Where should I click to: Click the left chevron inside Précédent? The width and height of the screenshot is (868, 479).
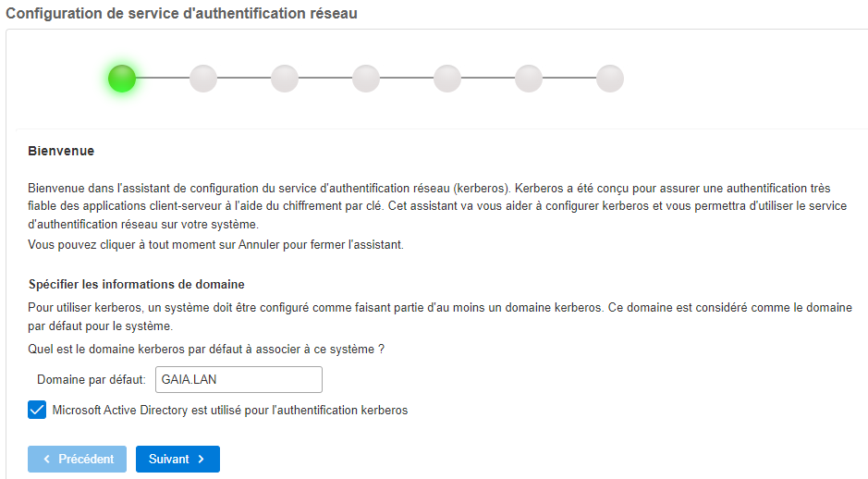click(47, 459)
